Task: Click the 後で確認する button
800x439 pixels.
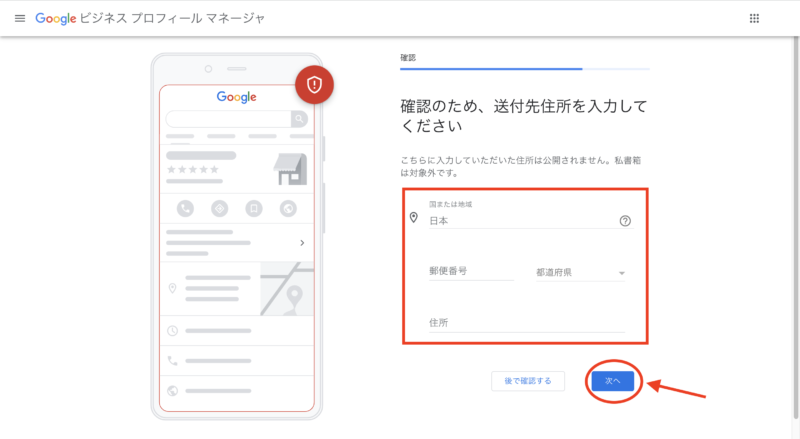Action: pos(528,381)
